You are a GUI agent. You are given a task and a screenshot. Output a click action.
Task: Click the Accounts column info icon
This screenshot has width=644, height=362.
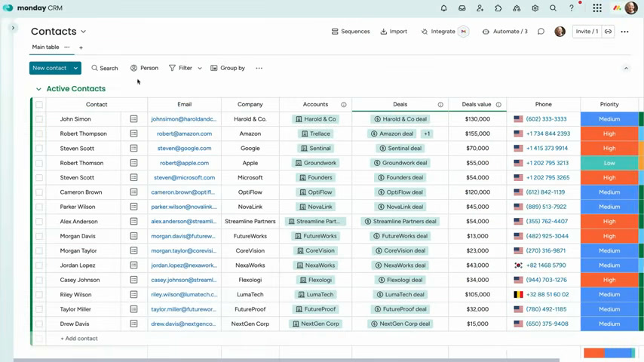point(344,105)
